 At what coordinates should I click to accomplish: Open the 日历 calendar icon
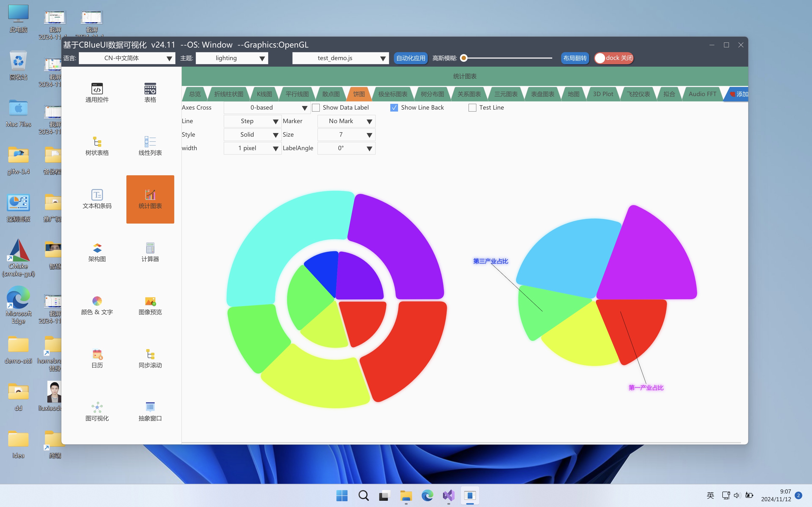97,354
